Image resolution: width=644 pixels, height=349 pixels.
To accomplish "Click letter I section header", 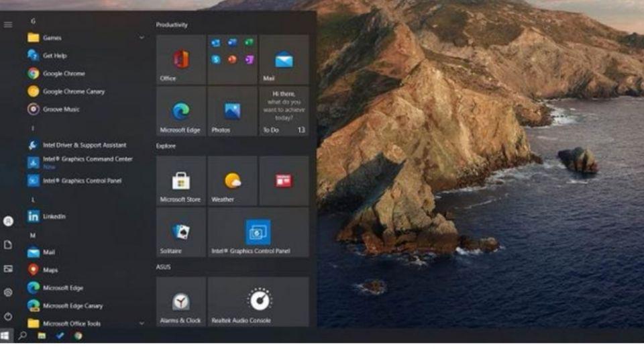I will click(x=33, y=128).
